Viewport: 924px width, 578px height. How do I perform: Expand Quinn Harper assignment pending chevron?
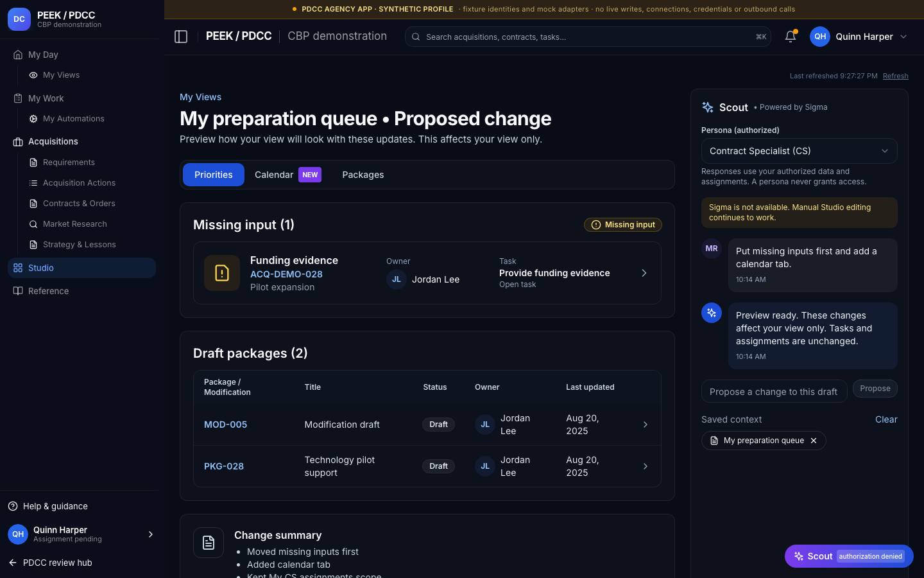(151, 534)
